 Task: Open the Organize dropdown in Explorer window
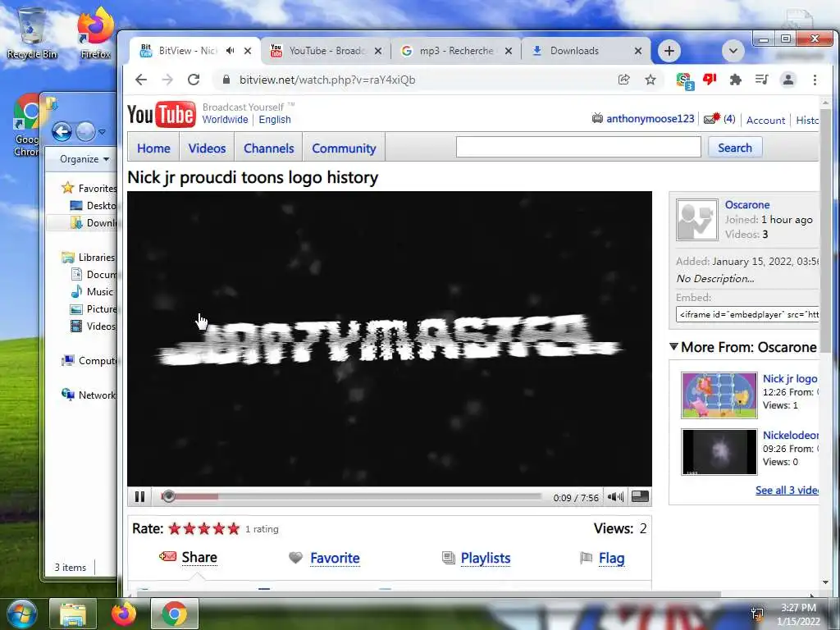click(x=84, y=159)
